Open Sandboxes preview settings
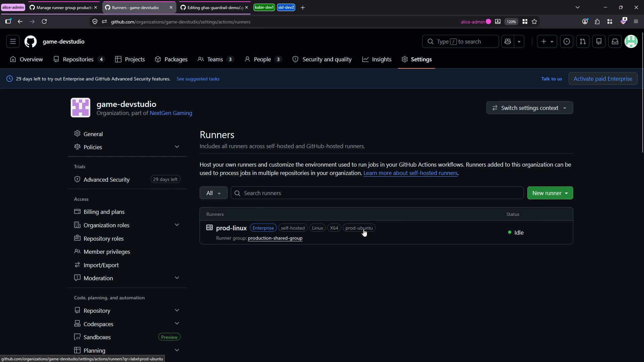644x362 pixels. tap(127, 337)
